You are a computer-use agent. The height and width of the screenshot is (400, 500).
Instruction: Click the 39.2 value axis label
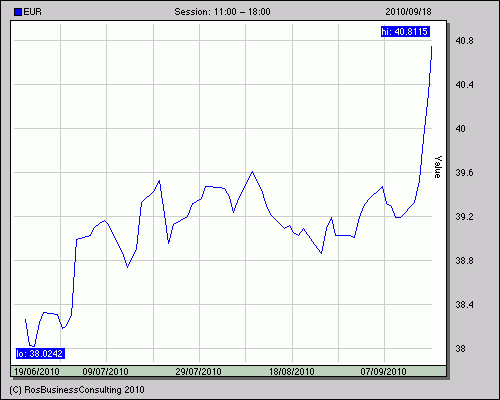[464, 217]
